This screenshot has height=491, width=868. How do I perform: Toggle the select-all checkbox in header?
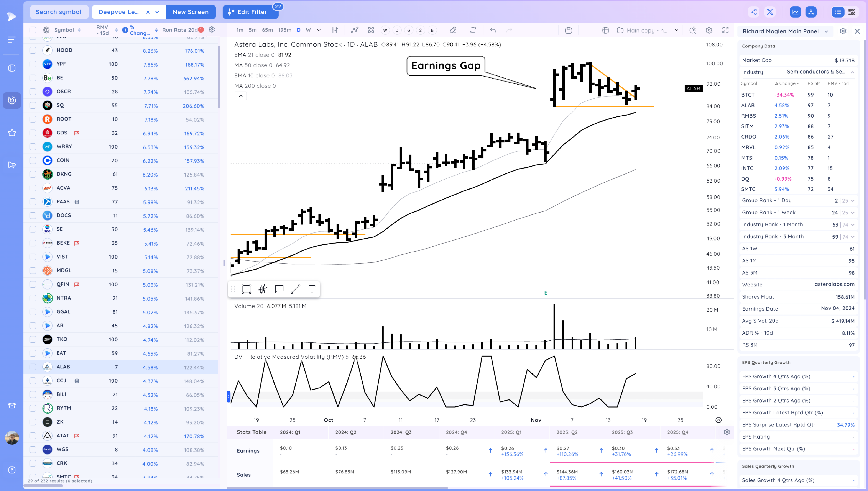coord(33,30)
